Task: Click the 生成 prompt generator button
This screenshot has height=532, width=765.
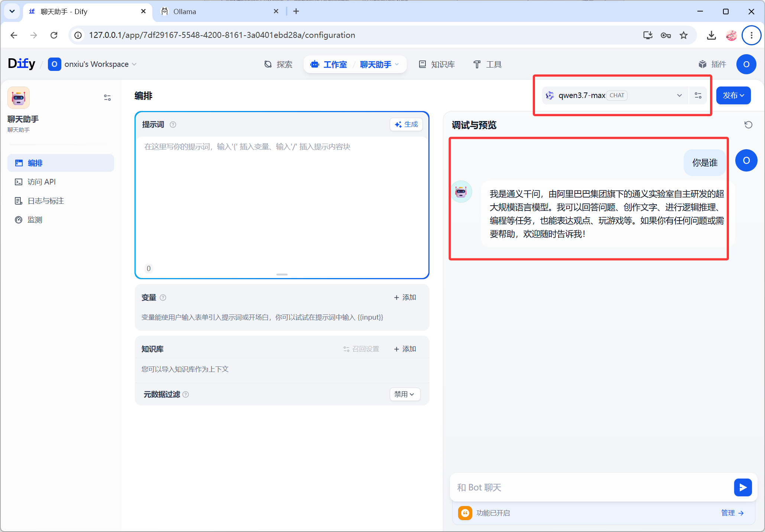Action: (406, 124)
